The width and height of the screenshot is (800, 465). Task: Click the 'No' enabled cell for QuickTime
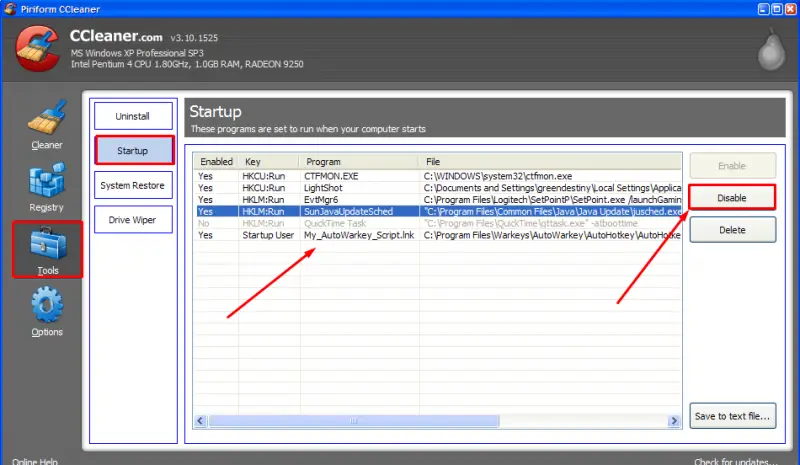(x=204, y=223)
